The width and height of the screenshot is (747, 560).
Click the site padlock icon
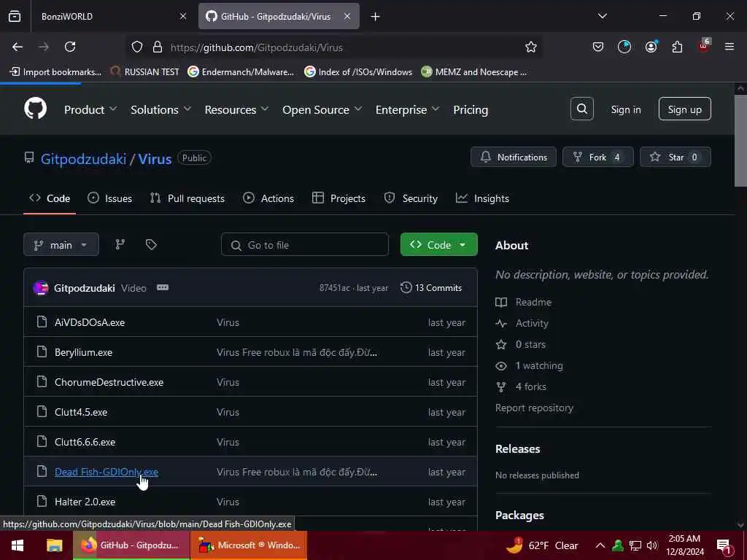[x=158, y=47]
